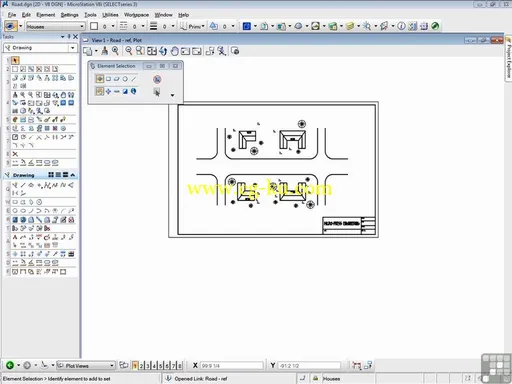Open the File menu
The height and width of the screenshot is (384, 512).
[x=12, y=15]
